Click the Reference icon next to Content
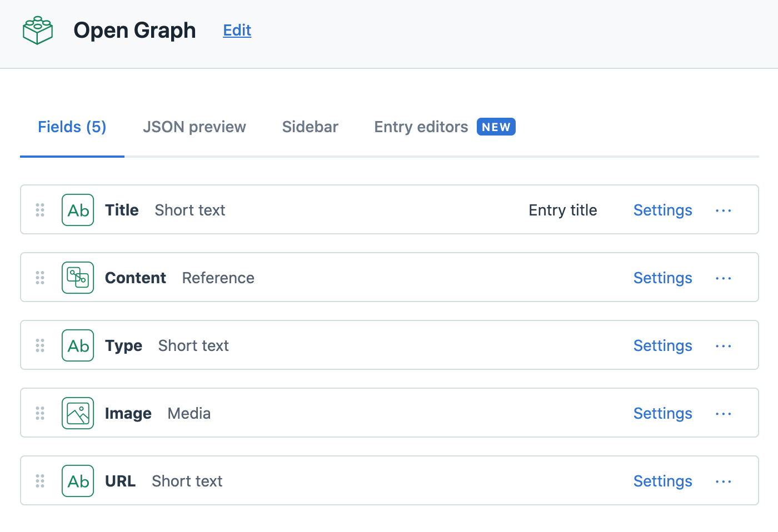 (77, 277)
